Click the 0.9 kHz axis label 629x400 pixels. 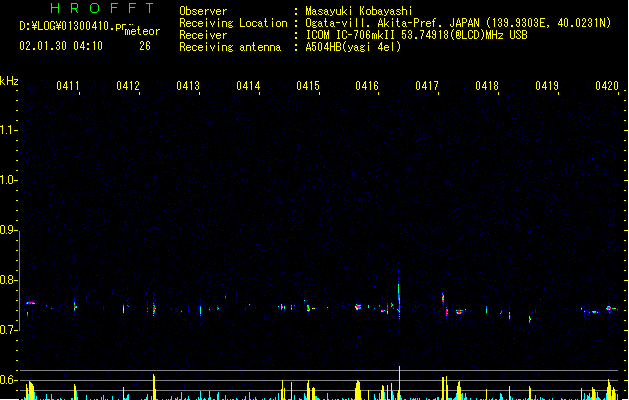click(x=7, y=230)
